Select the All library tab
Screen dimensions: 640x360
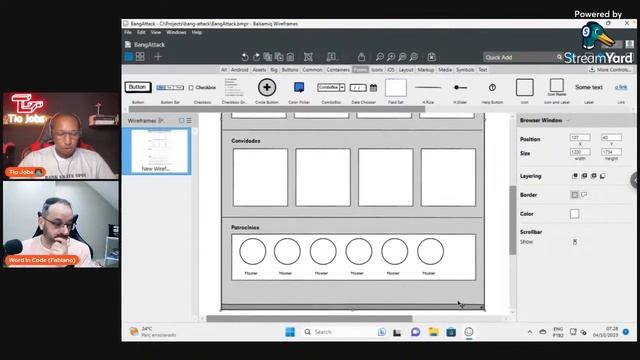pyautogui.click(x=224, y=70)
